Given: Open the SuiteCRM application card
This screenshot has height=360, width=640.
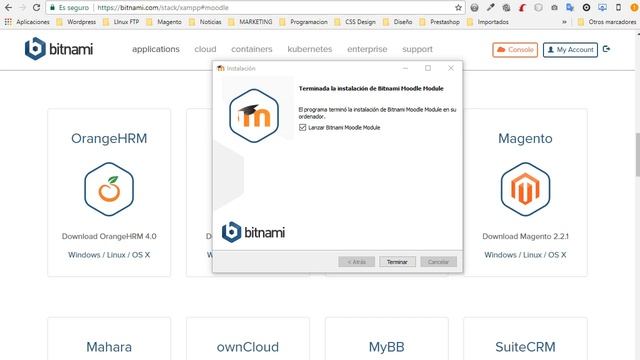Looking at the screenshot, I should tap(525, 339).
